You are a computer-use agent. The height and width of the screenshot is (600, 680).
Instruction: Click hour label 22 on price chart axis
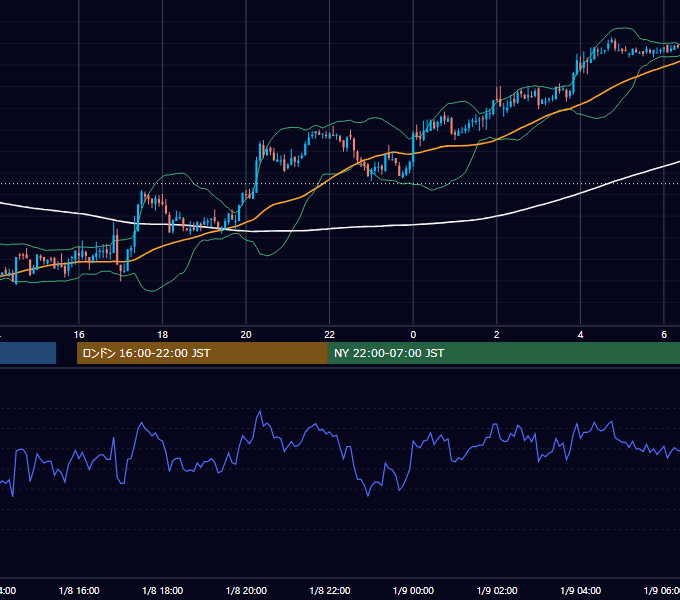(x=330, y=335)
